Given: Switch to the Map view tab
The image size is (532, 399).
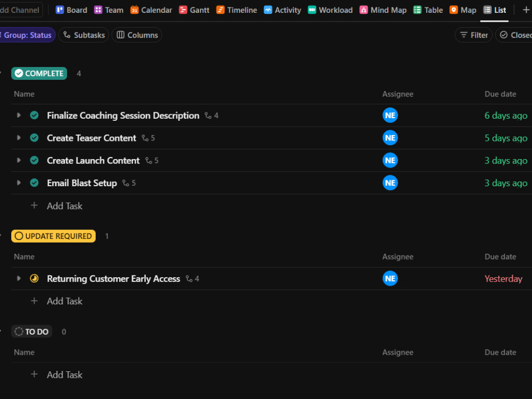Looking at the screenshot, I should 463,10.
